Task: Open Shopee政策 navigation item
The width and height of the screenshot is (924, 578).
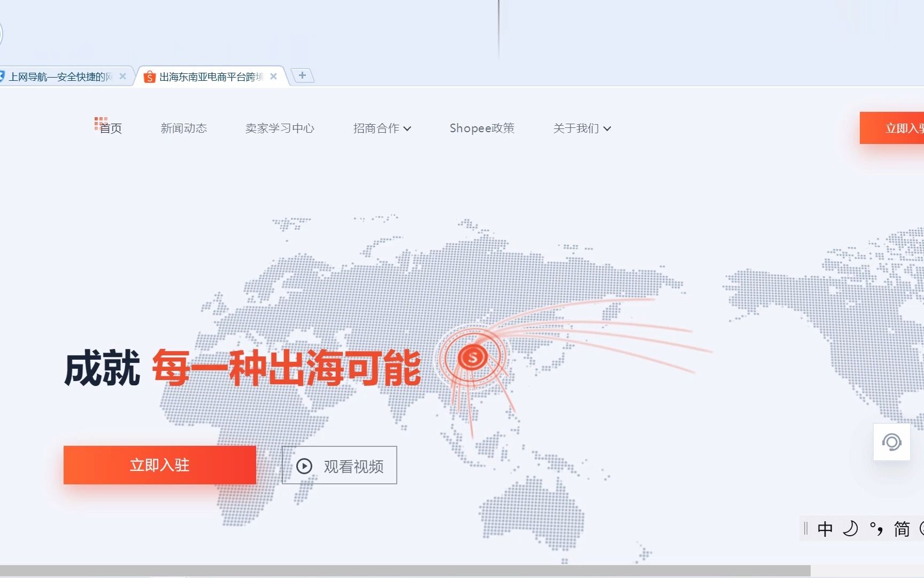Action: coord(482,128)
